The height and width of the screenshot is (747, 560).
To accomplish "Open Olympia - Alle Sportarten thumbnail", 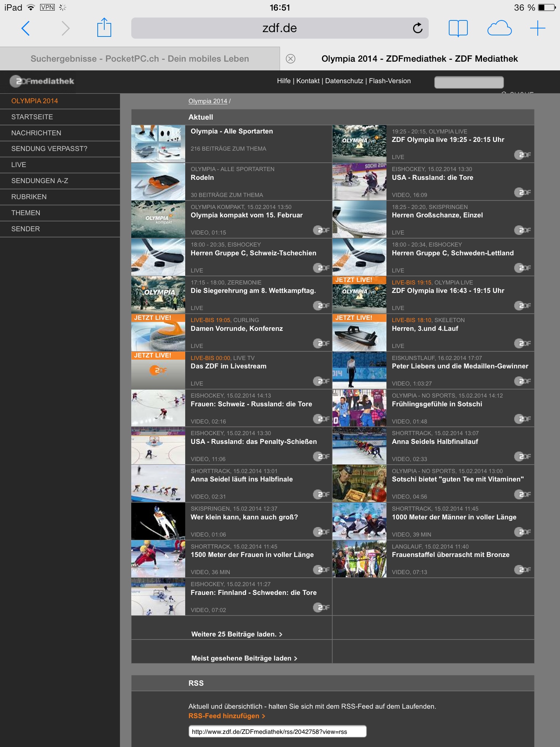I will coord(158,144).
